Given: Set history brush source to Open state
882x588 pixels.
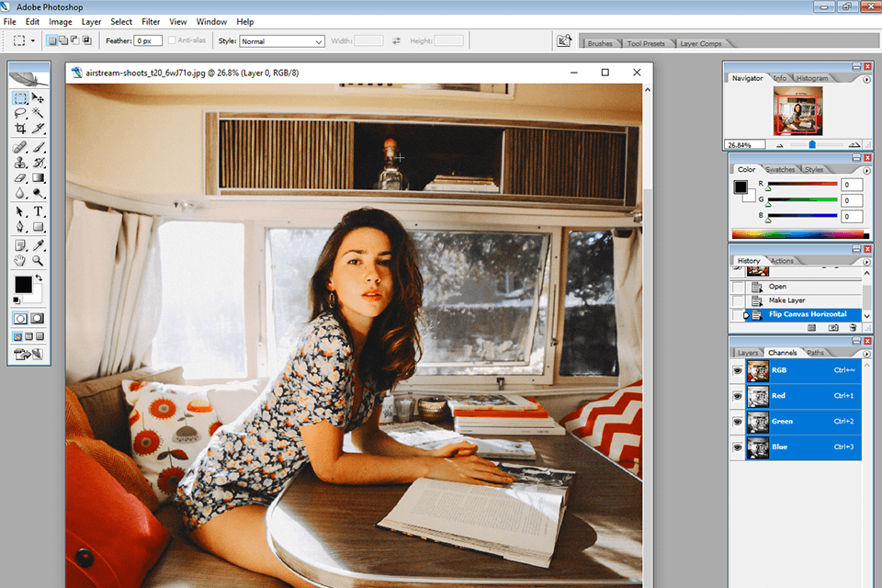Looking at the screenshot, I should point(738,287).
